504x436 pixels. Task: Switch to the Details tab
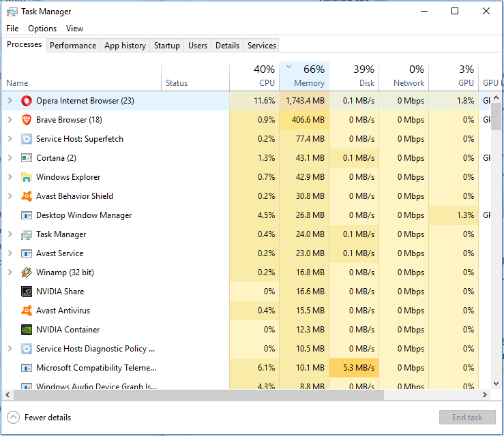click(227, 46)
